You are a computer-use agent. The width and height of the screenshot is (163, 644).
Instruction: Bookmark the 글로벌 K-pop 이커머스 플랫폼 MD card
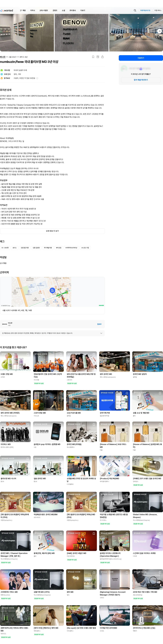(61, 425)
